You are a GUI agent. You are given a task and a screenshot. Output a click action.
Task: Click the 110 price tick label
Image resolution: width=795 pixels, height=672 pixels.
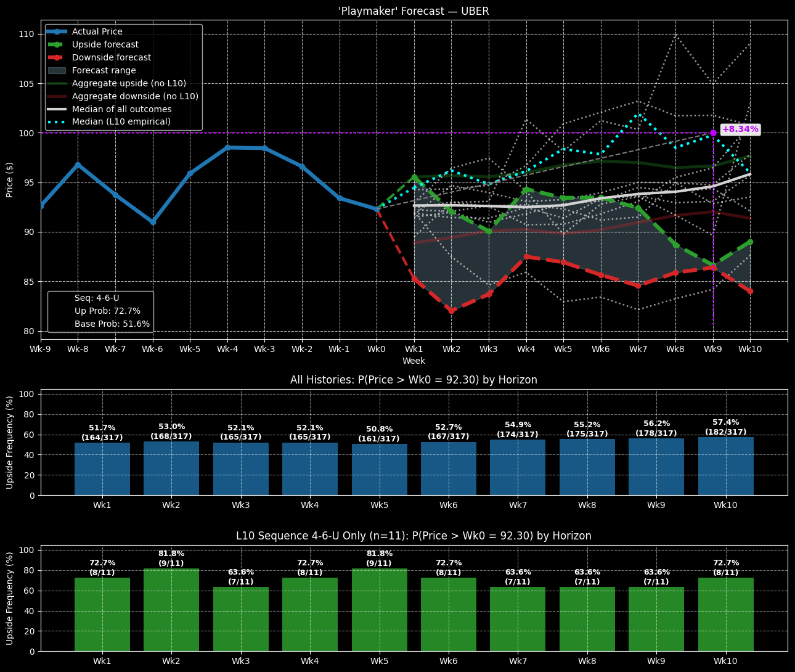click(27, 34)
